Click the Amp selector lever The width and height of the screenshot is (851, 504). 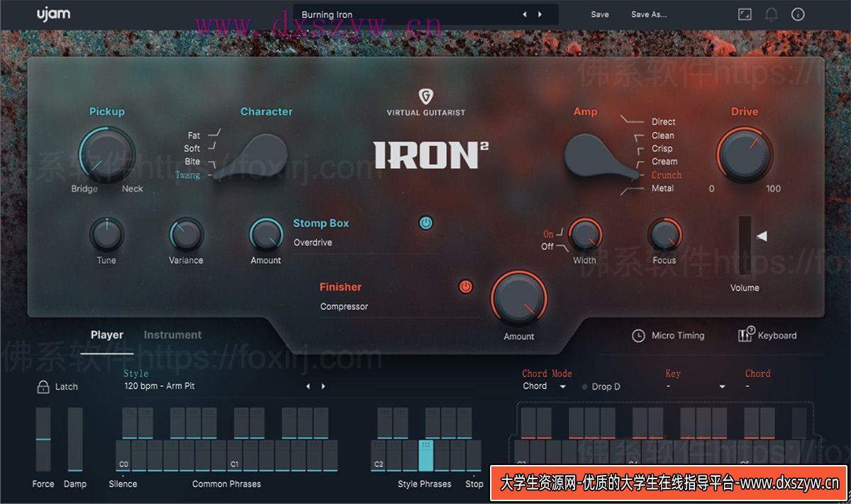pos(601,156)
